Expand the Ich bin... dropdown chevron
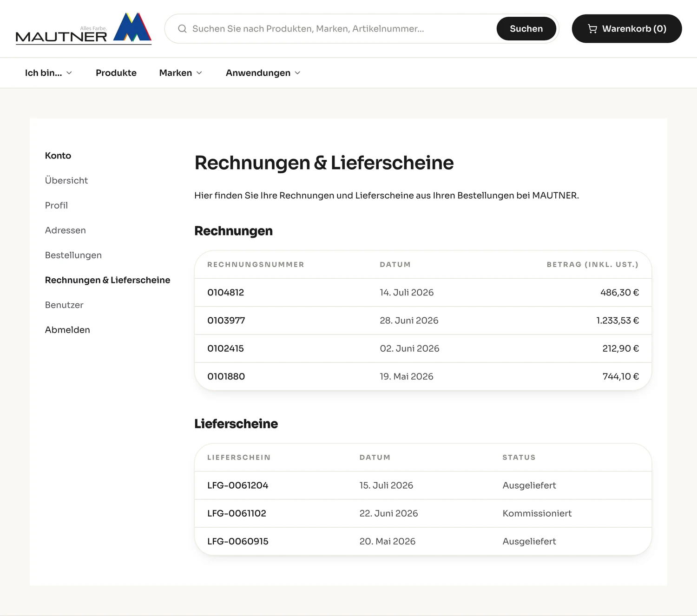Viewport: 697px width, 616px height. coord(69,73)
